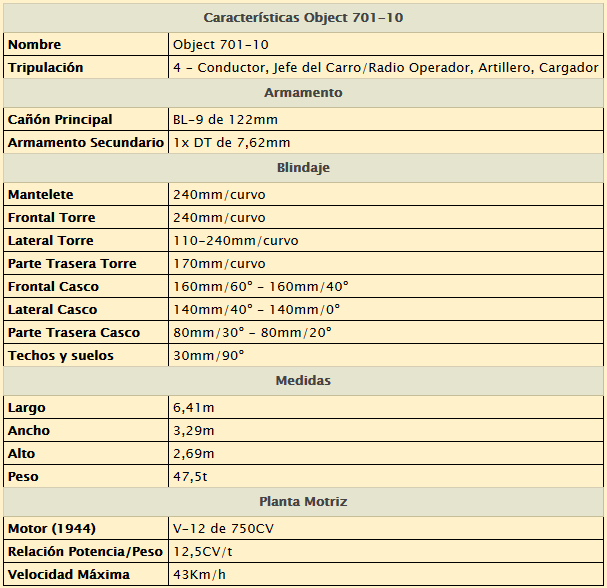Select the 'Techos y suelos' label

coord(61,355)
